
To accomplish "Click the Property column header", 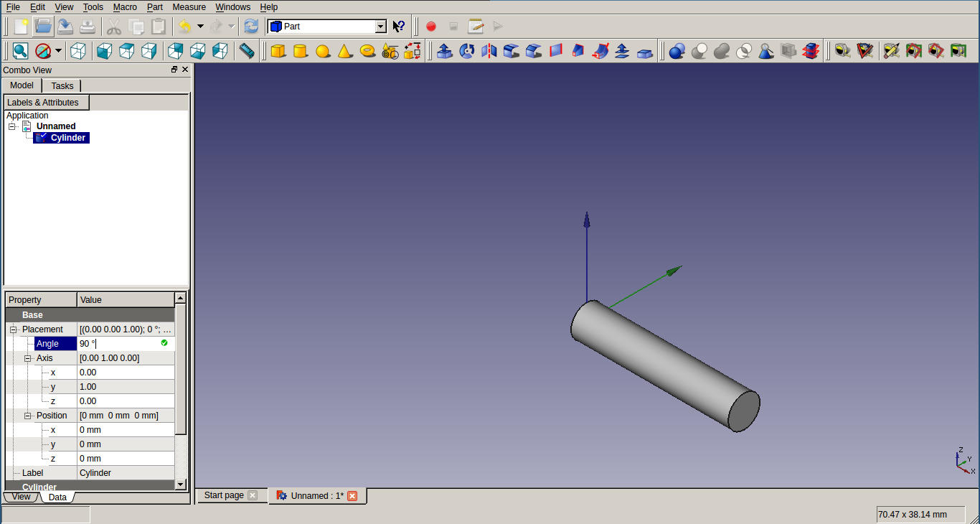I will click(41, 300).
